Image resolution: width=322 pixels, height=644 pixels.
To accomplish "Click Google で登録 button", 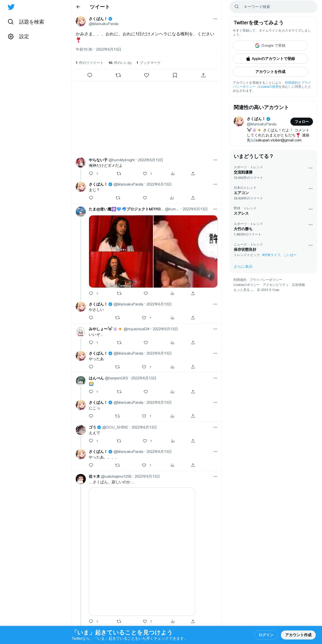I will point(270,46).
